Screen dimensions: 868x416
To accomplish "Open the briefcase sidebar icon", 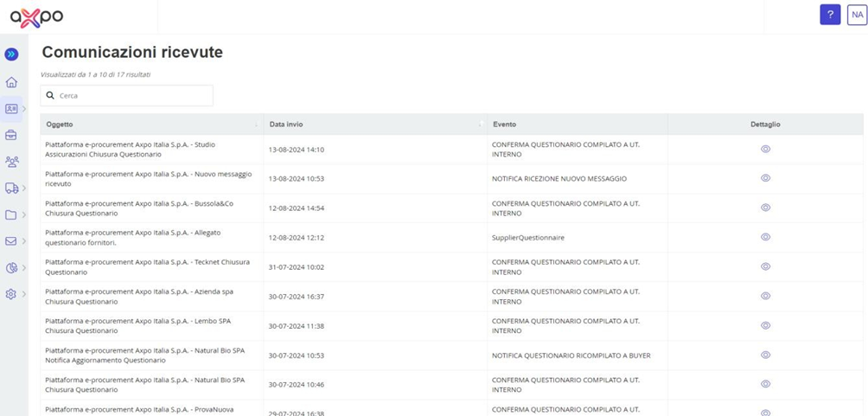I will pyautogui.click(x=11, y=135).
